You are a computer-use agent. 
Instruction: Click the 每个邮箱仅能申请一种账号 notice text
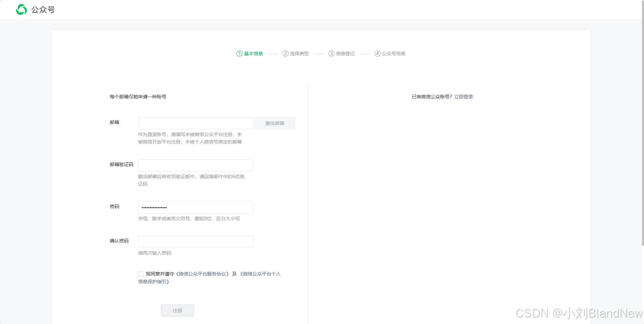138,97
